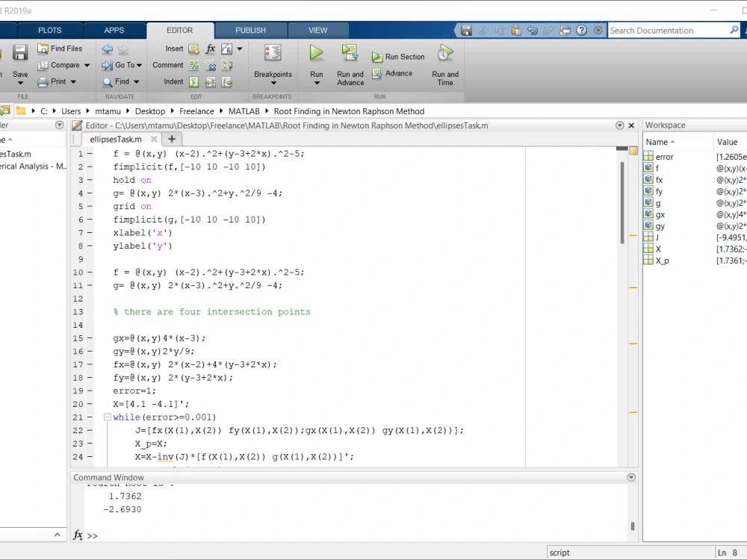This screenshot has width=747, height=560.
Task: Collapse the while loop code fold
Action: [107, 417]
